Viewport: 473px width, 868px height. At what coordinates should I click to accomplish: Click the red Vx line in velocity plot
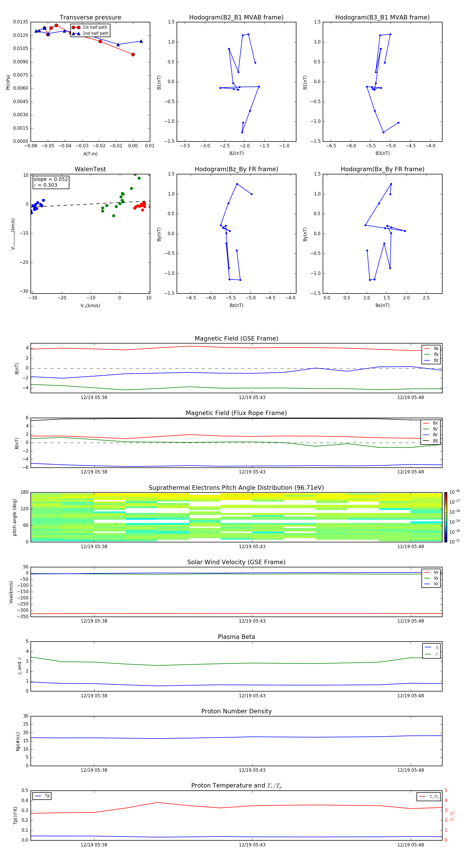[x=236, y=614]
